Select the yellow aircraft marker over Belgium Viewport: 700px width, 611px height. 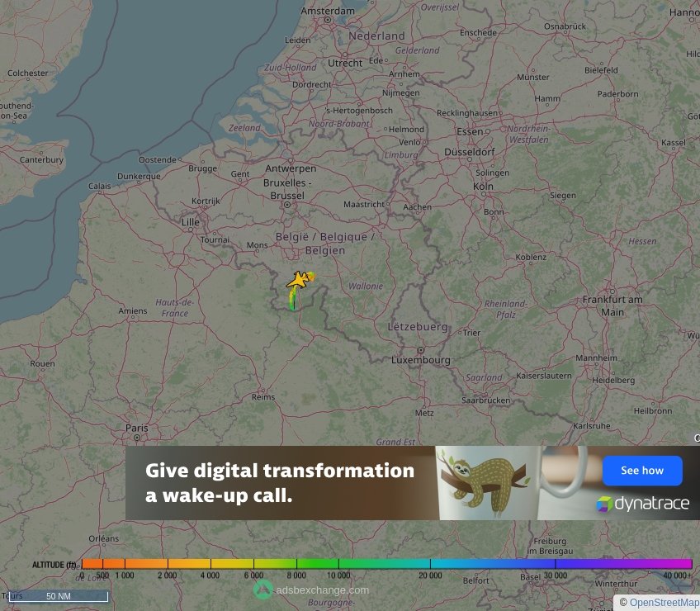pyautogui.click(x=296, y=281)
